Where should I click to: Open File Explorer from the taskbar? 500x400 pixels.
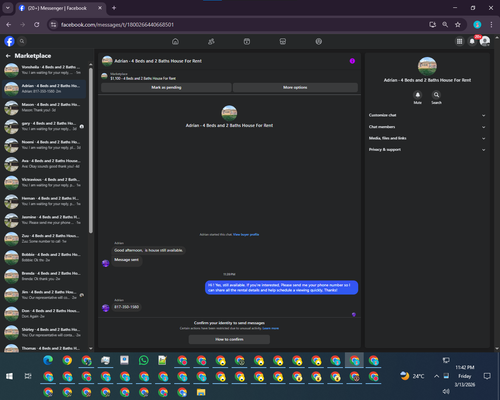pos(201,392)
